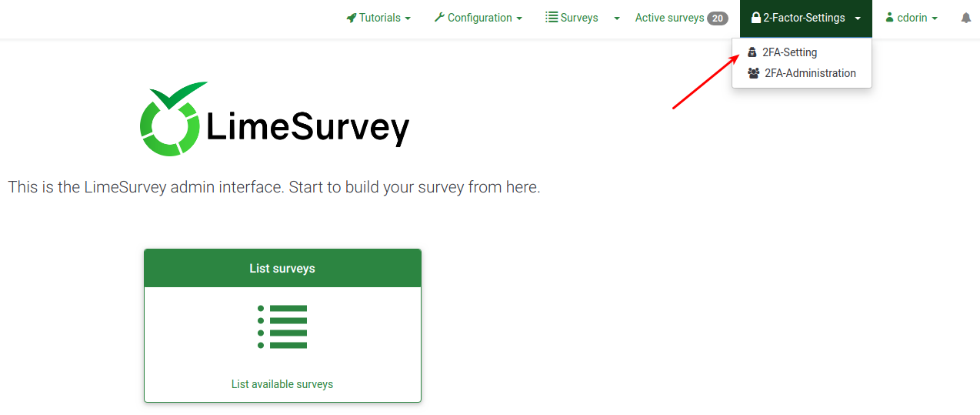Click the users group icon beside 2FA-Administration

click(754, 73)
